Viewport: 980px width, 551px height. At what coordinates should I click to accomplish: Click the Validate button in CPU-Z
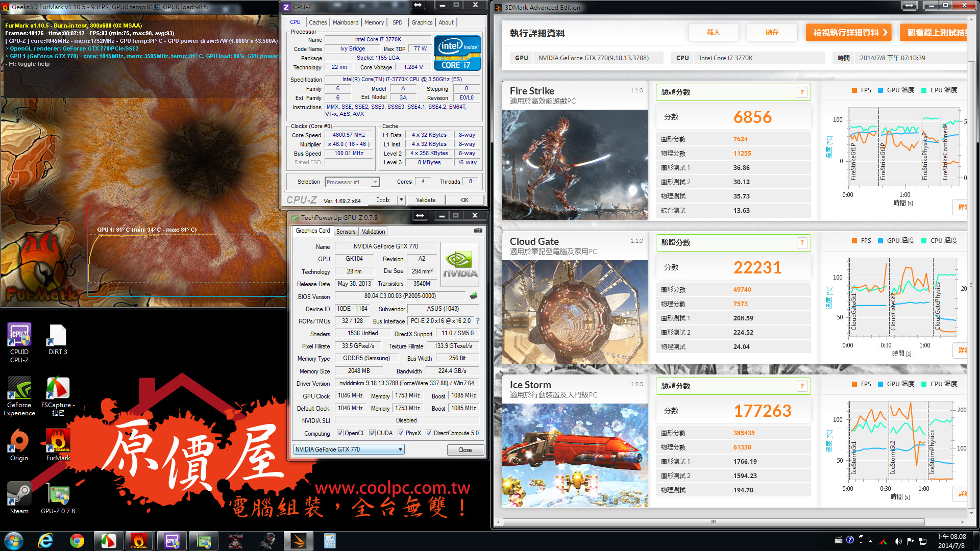click(x=426, y=200)
